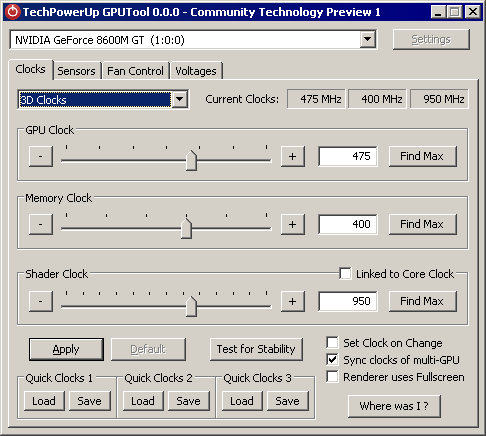The width and height of the screenshot is (486, 436).
Task: Click the Apply button
Action: [x=66, y=349]
